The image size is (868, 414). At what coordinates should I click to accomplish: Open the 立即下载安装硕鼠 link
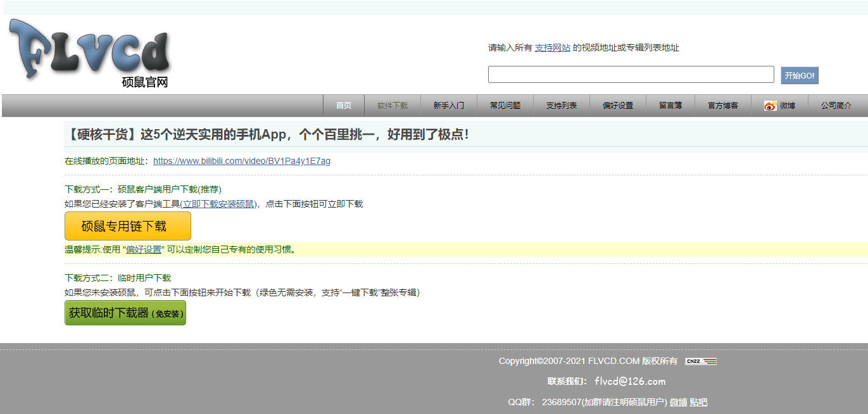click(x=218, y=204)
